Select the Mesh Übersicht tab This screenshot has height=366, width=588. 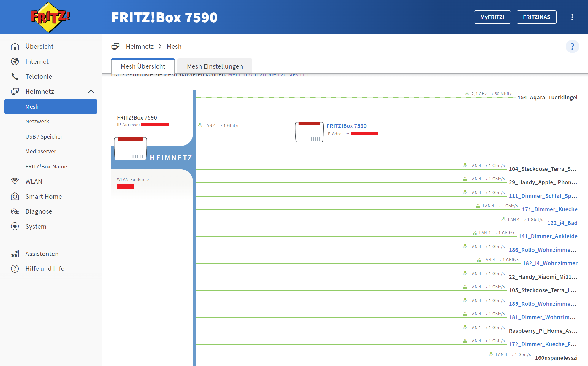(x=143, y=66)
